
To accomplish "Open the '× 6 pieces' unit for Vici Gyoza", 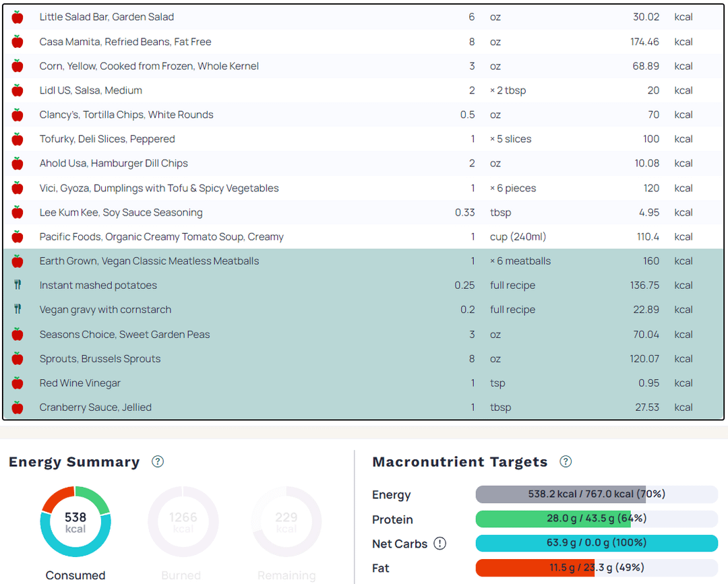I will (x=513, y=188).
